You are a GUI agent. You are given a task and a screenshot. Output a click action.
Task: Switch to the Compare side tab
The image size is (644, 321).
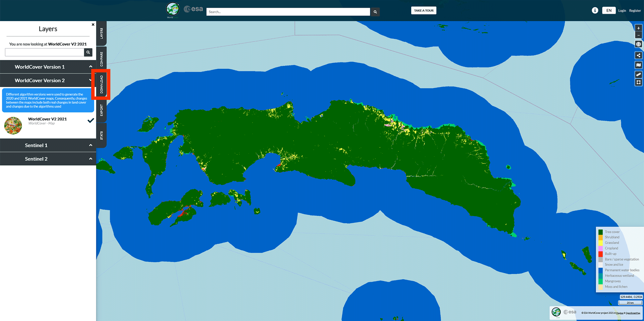tap(102, 59)
